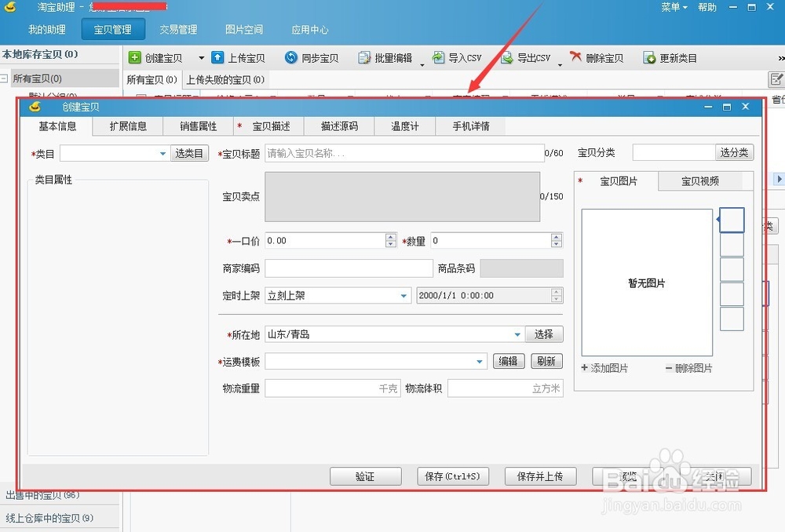Click the 物流重量 input field
Viewport: 785px width, 532px height.
click(332, 388)
